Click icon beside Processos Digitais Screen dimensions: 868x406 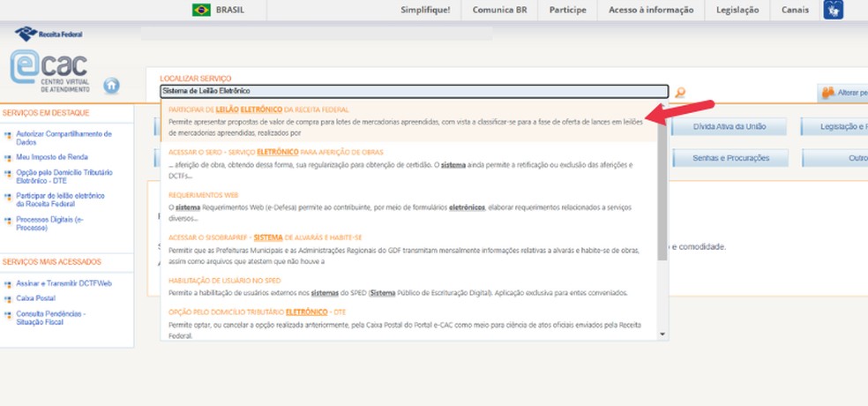[8, 220]
